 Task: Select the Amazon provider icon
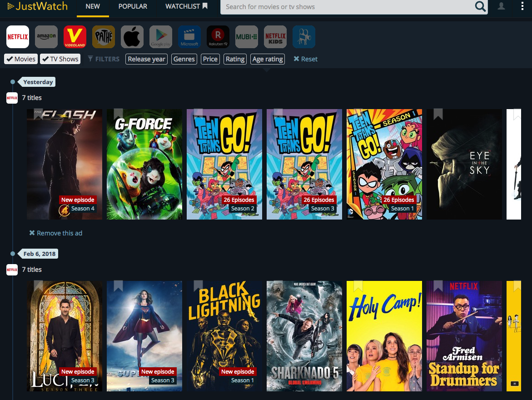pyautogui.click(x=46, y=37)
